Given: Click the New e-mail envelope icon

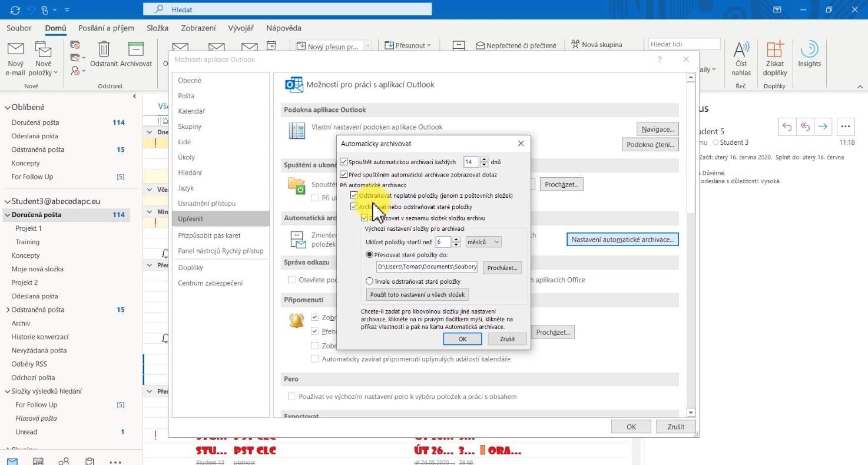Looking at the screenshot, I should 15,49.
